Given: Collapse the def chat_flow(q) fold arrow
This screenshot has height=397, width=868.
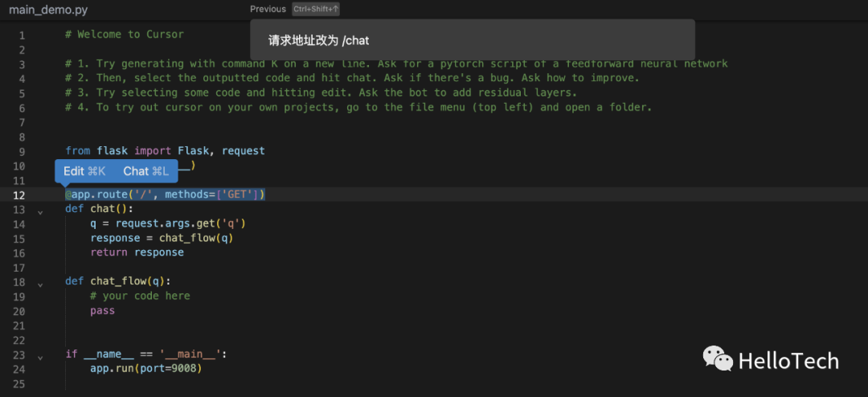Looking at the screenshot, I should point(40,284).
